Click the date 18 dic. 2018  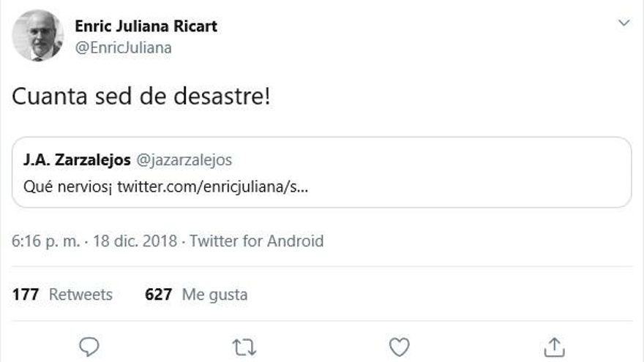coord(135,241)
